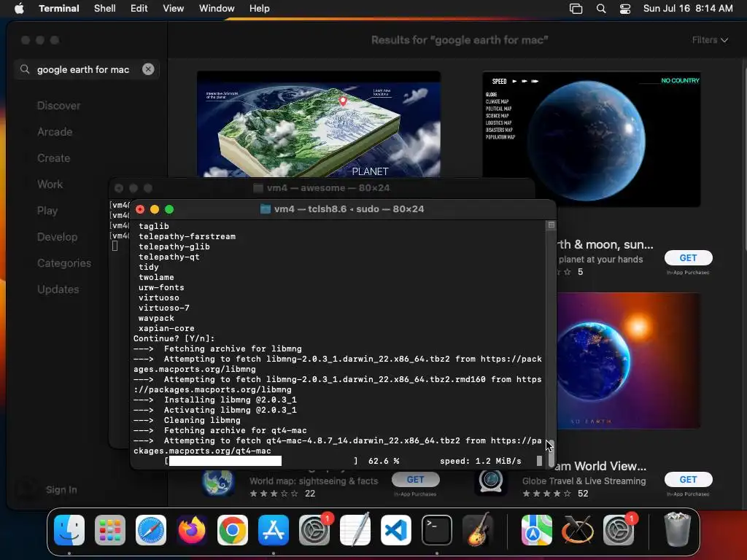Go to Arcade in App Store sidebar
The width and height of the screenshot is (747, 560).
tap(55, 132)
